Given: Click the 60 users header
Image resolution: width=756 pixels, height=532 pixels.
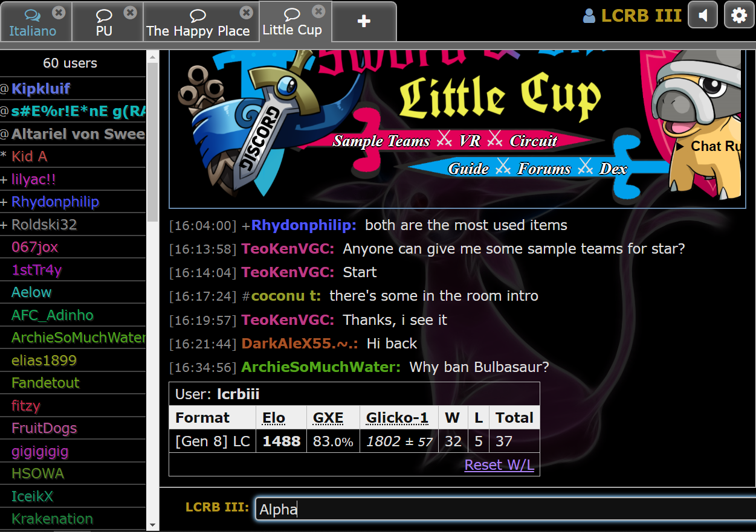Looking at the screenshot, I should click(70, 63).
